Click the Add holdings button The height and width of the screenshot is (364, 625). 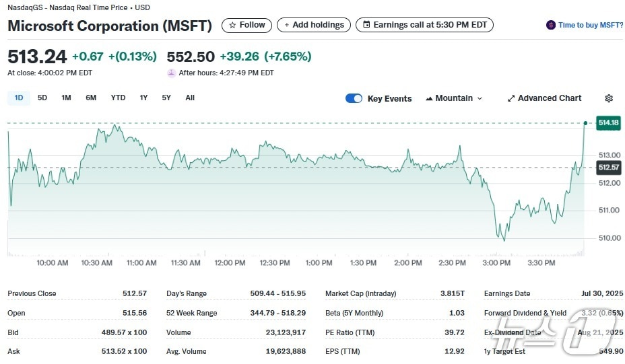(x=314, y=25)
